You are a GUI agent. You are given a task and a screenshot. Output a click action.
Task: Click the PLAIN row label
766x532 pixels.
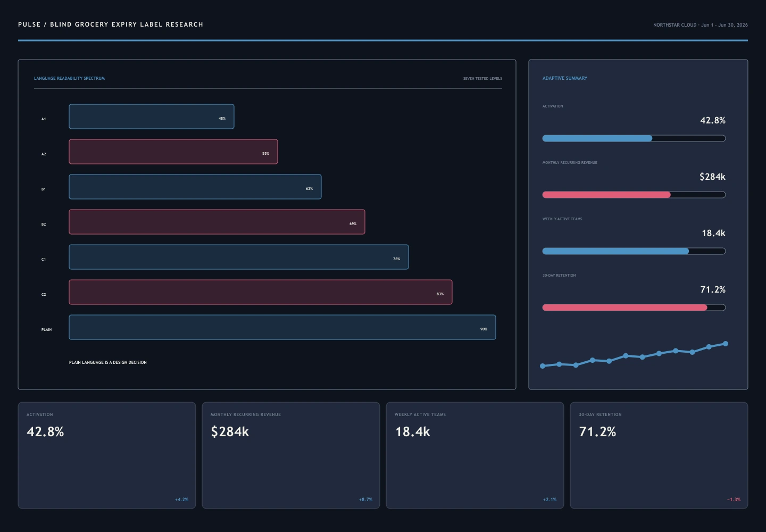pyautogui.click(x=47, y=330)
